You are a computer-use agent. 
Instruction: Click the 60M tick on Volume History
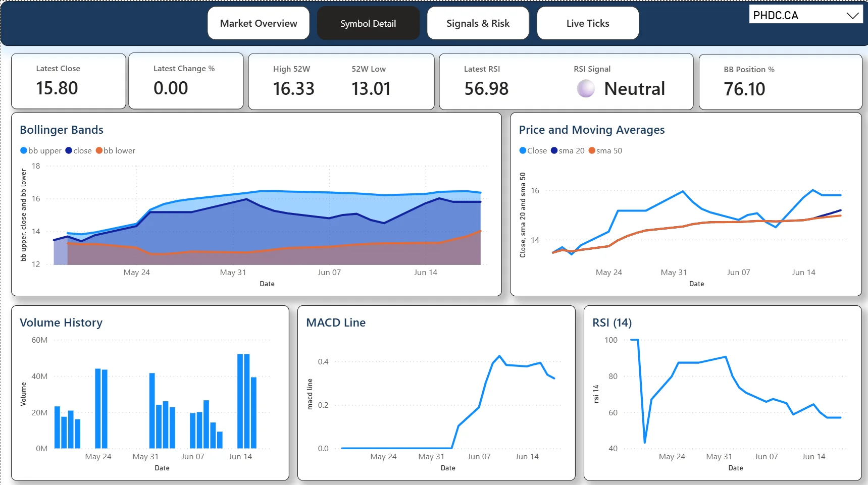[x=39, y=340]
